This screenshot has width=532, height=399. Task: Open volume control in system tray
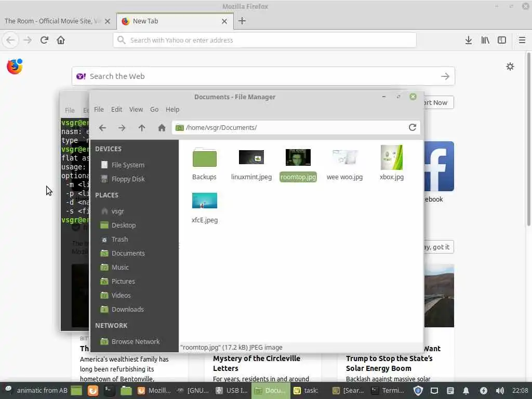pos(500,391)
